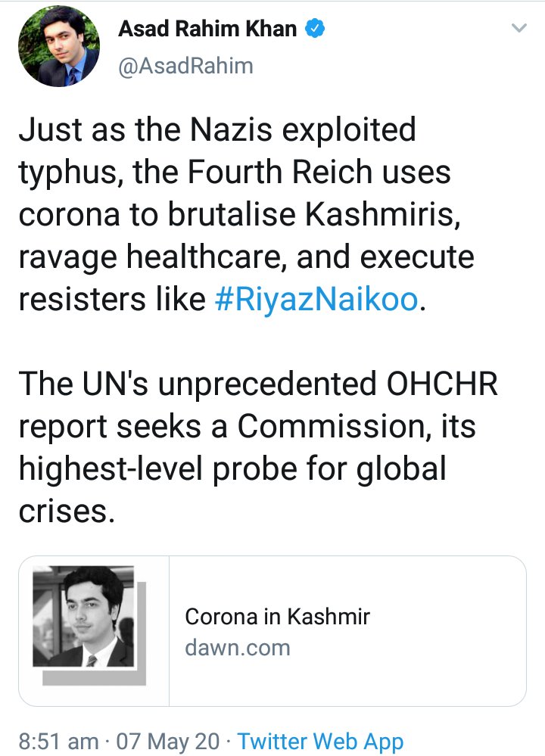Click the dawn.com domain text
Screen dimensions: 545x756
238,647
